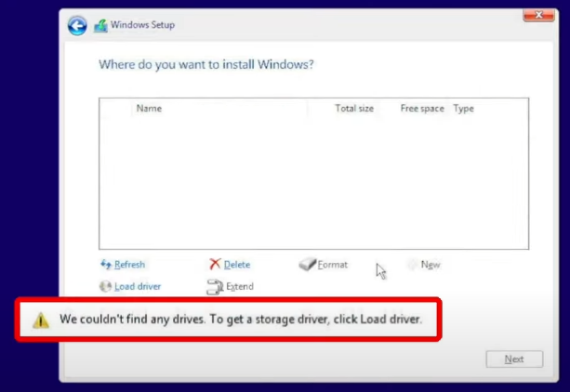
Task: Close the Windows Setup window
Action: 538,15
